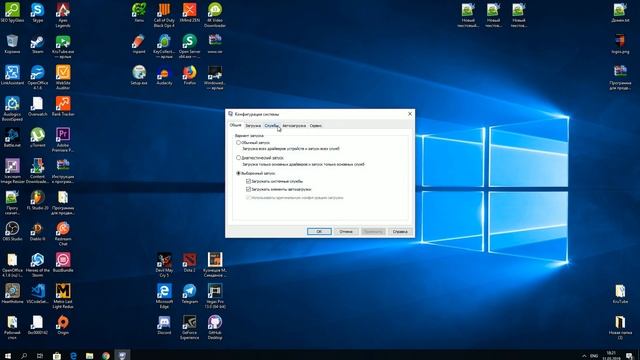Confirm the dialog with OK
Screen dimensions: 640x360
(319, 231)
